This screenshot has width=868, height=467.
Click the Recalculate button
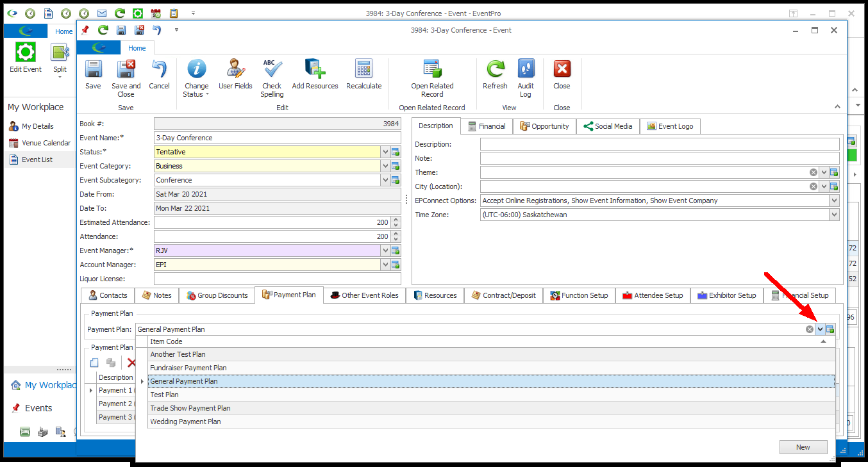tap(363, 74)
